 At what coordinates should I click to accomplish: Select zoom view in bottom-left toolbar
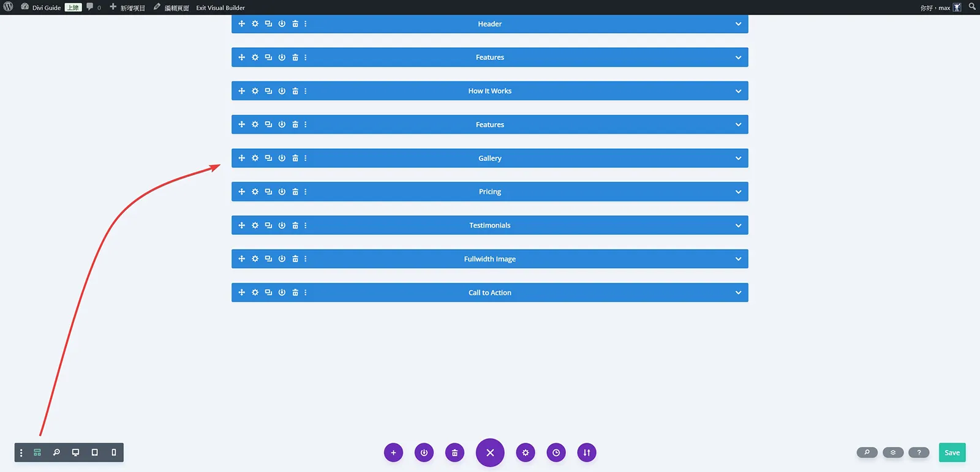(56, 452)
